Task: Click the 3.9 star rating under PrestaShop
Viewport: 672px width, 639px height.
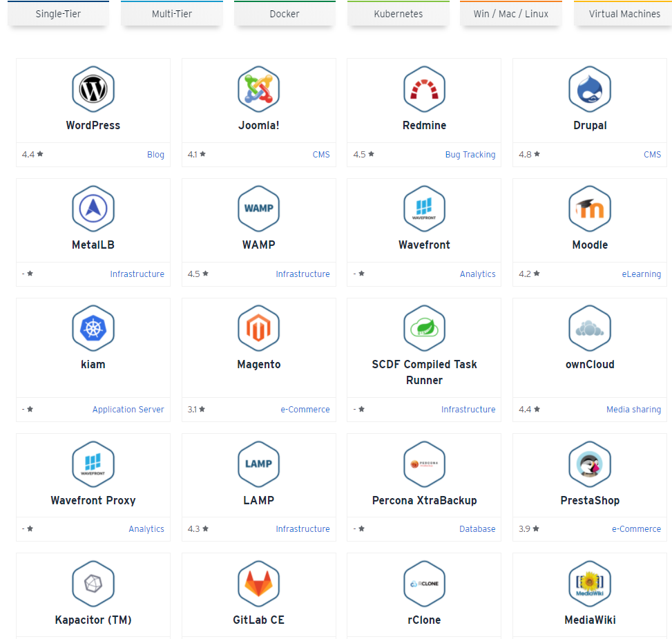Action: (x=529, y=529)
